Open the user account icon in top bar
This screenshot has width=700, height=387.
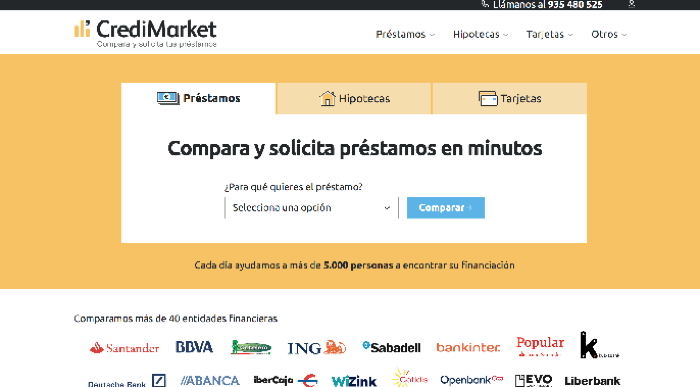(x=632, y=4)
